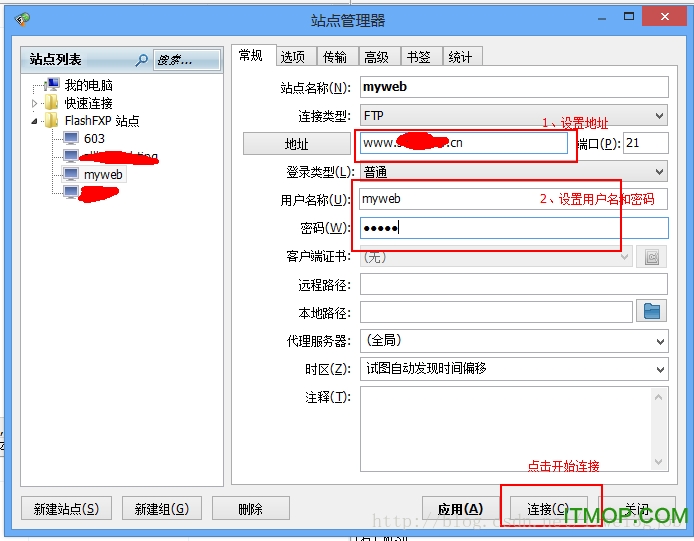The height and width of the screenshot is (541, 694).
Task: Click the 远程路径 input field
Action: pos(513,284)
